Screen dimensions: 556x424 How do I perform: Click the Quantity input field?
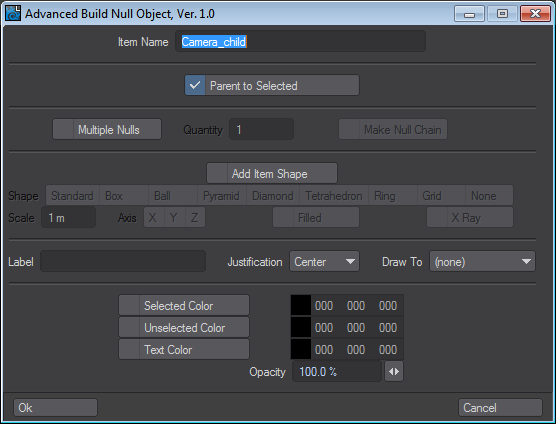[261, 129]
